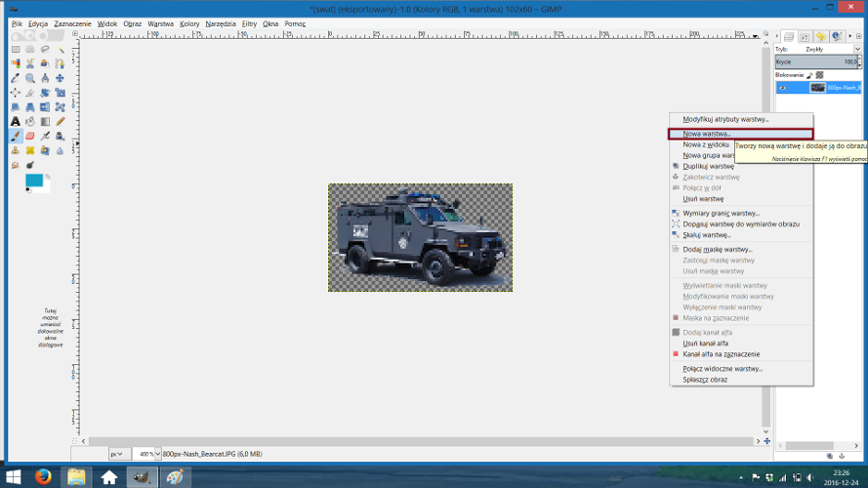Select the Blend gradient tool
Screen dimensions: 868x488
pyautogui.click(x=45, y=121)
